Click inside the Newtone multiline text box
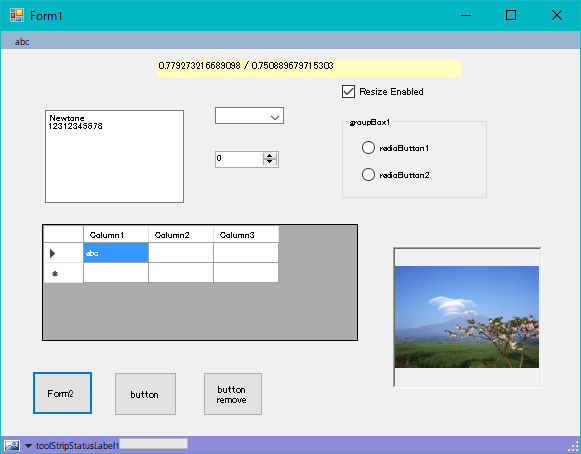Image resolution: width=581 pixels, height=454 pixels. [x=114, y=156]
